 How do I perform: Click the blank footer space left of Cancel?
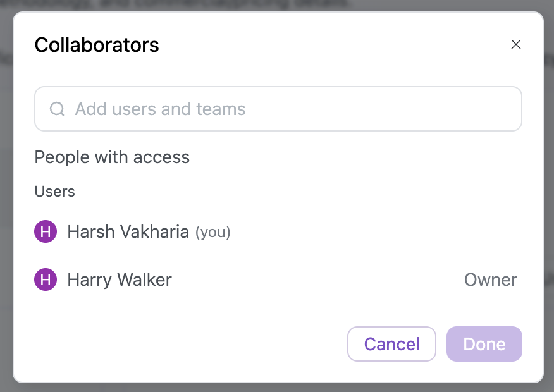click(190, 344)
